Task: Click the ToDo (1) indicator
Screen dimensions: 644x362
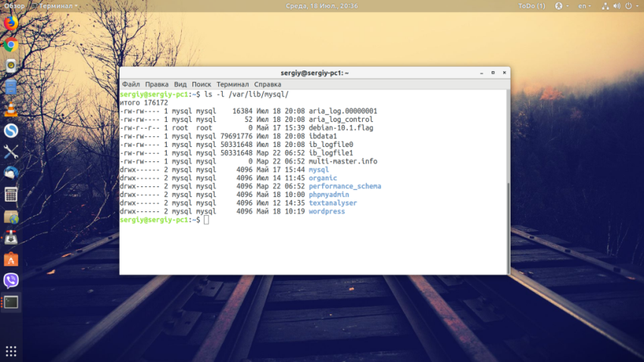Action: click(531, 6)
